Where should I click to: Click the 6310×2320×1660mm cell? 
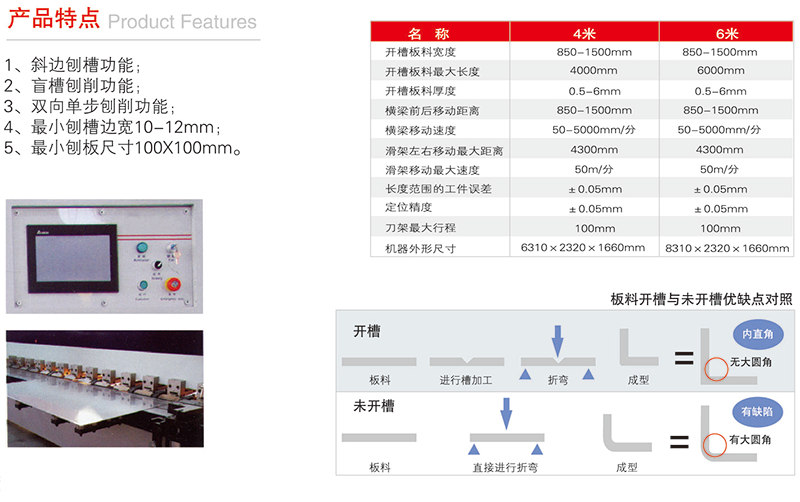click(x=583, y=247)
